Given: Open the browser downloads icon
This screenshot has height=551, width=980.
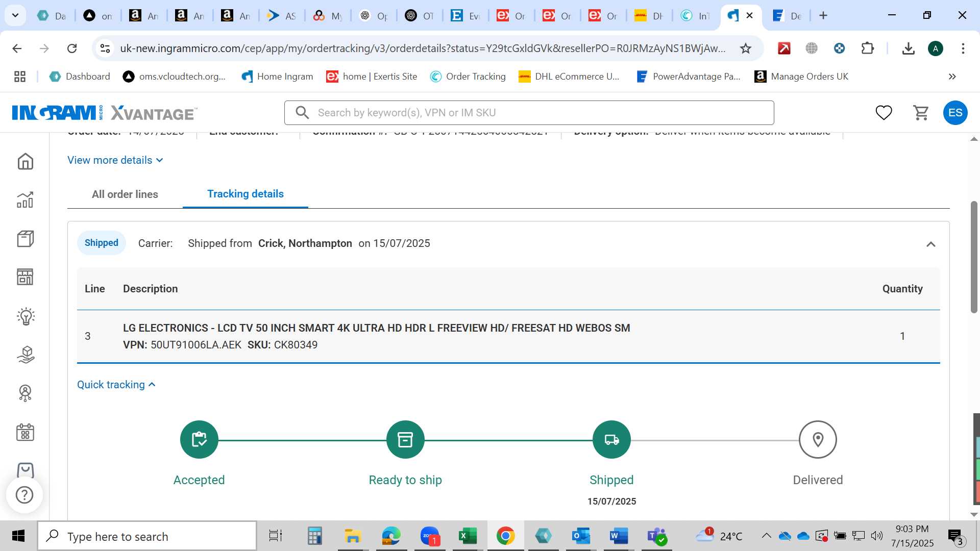Looking at the screenshot, I should (908, 48).
